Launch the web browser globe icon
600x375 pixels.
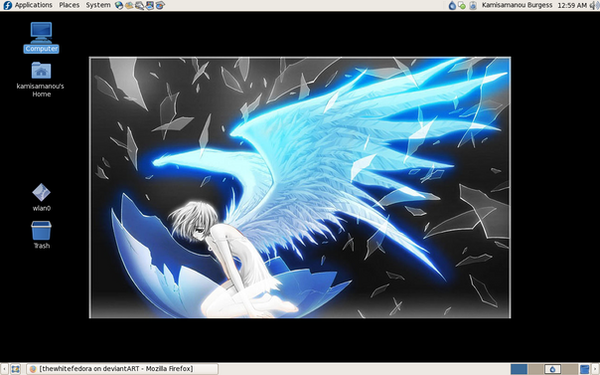(119, 5)
